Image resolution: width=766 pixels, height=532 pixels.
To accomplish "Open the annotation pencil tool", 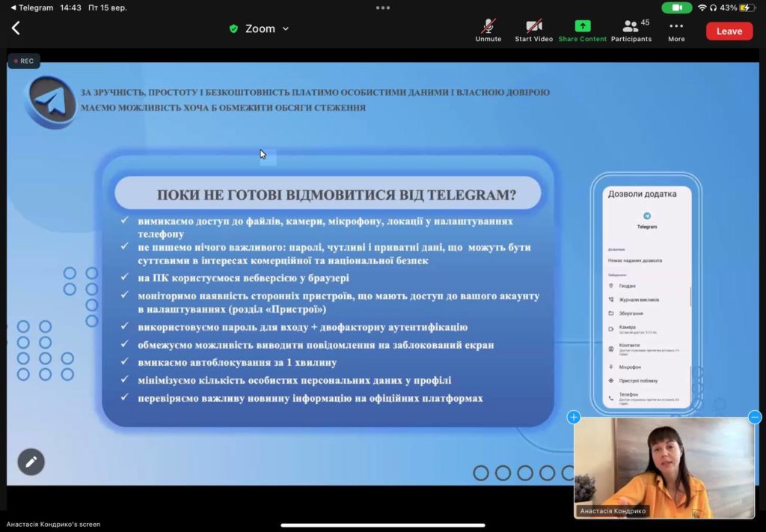I will pyautogui.click(x=31, y=462).
